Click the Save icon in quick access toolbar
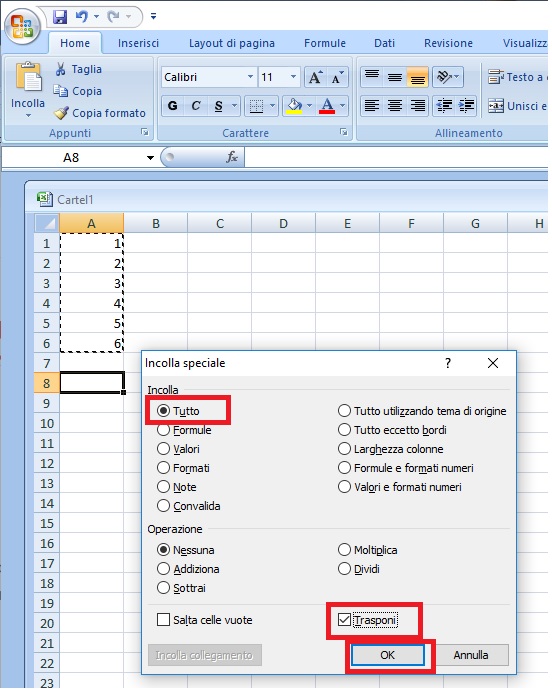 (x=60, y=17)
